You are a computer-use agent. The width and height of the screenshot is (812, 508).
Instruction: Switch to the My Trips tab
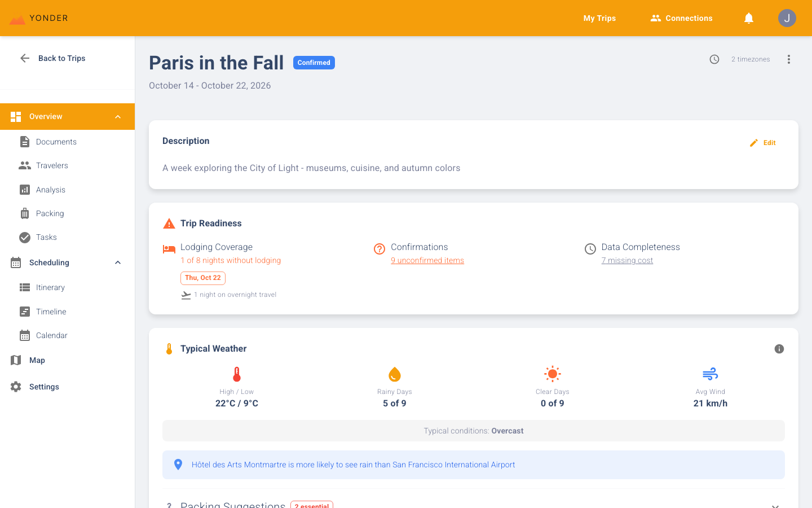[x=599, y=18]
